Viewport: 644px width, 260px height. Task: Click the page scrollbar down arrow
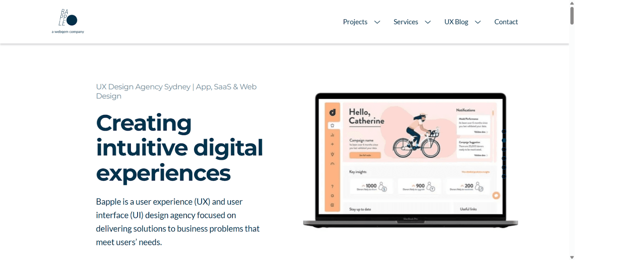tap(572, 257)
